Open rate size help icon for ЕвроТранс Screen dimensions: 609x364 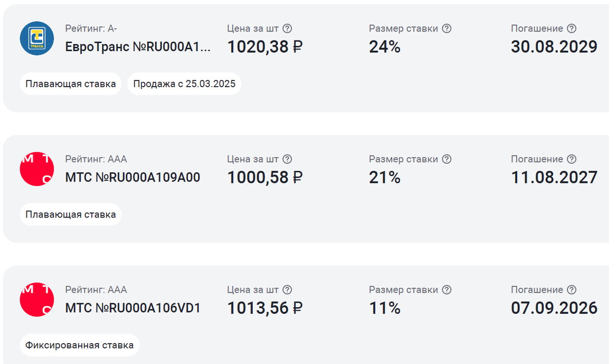coord(447,29)
